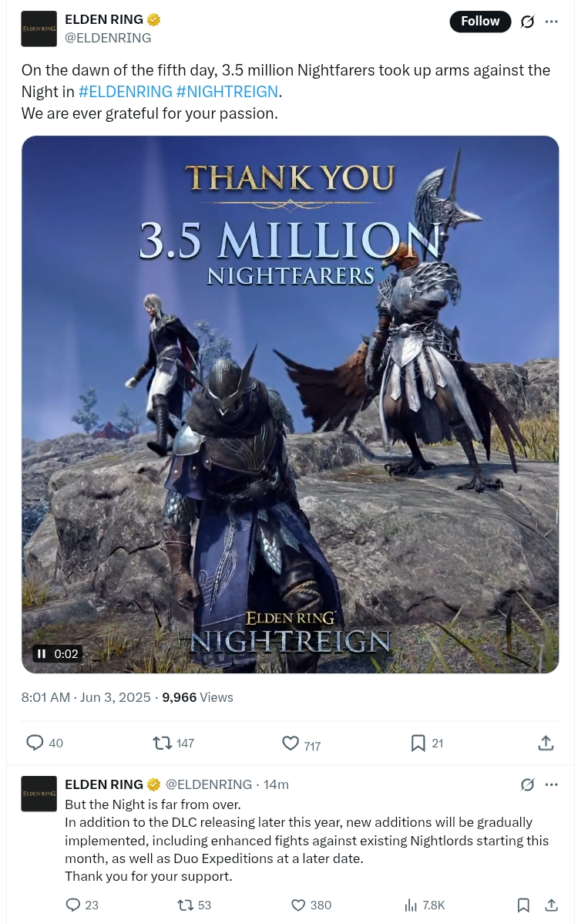Open the 8:01 AM Jun 3, 2025 timestamp

86,697
